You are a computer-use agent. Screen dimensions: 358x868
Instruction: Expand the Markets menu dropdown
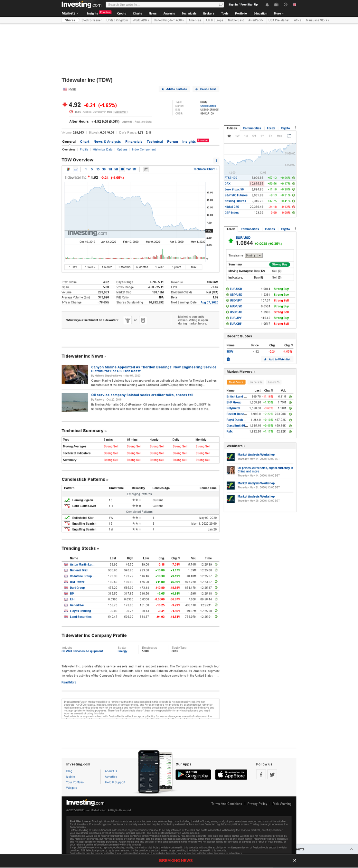click(x=70, y=14)
